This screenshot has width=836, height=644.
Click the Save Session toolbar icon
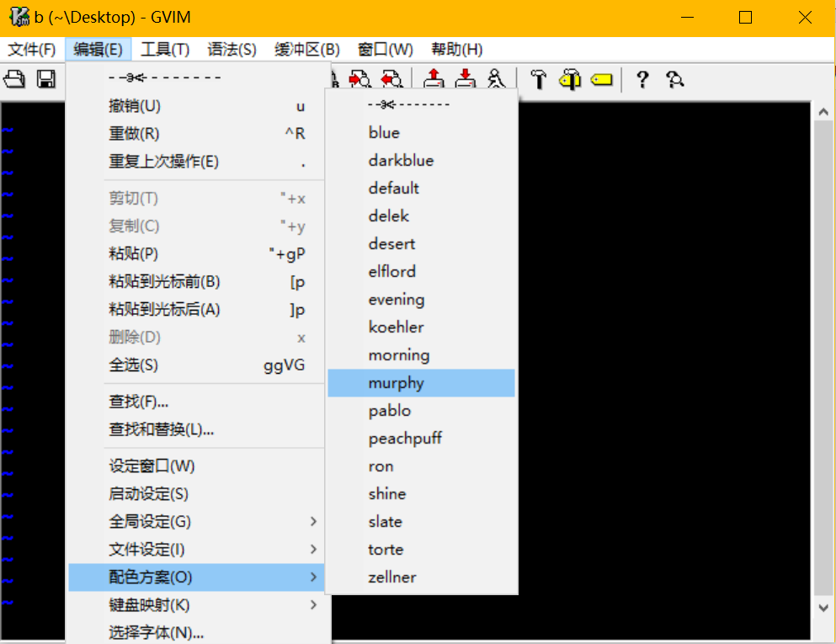click(464, 79)
